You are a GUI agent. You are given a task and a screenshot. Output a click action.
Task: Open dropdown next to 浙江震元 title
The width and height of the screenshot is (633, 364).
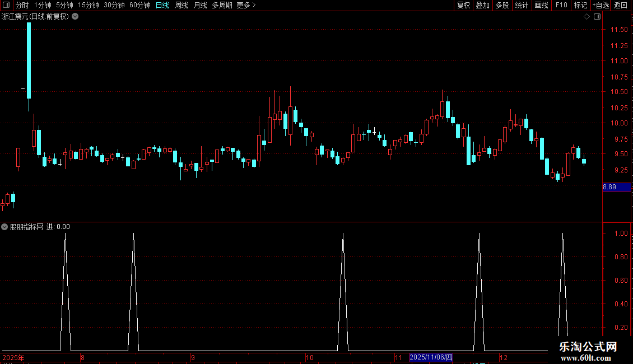(75, 17)
